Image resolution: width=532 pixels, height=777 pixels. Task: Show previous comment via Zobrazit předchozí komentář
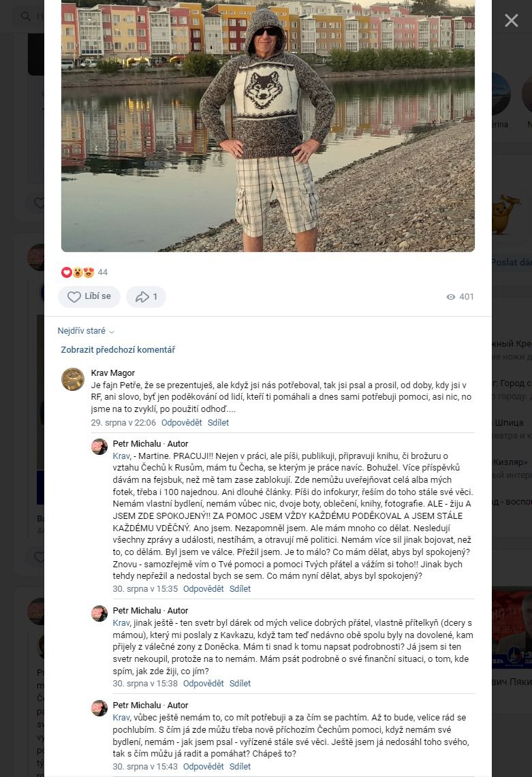pyautogui.click(x=118, y=350)
